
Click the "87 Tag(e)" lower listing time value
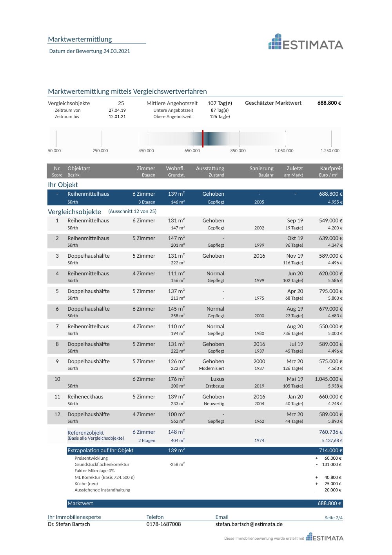point(220,110)
